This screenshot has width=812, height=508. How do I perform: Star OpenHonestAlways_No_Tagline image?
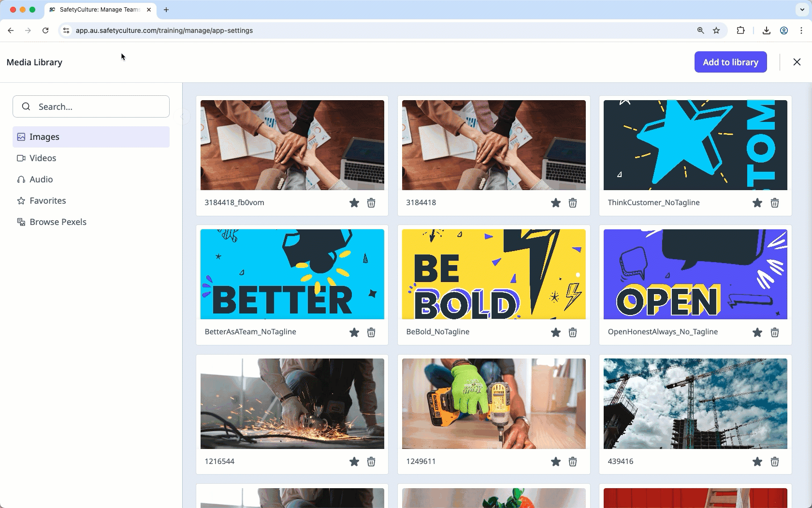click(757, 332)
